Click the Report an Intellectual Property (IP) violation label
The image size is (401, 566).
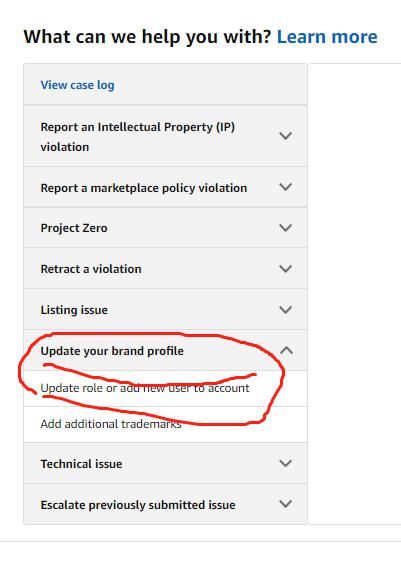coord(138,137)
